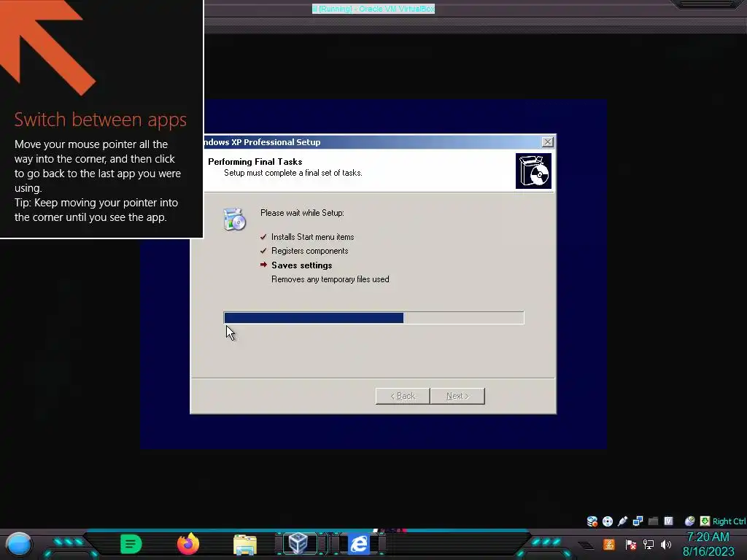Screen dimensions: 747x560
Task: Click the 'Performing Final Tasks' heading
Action: coord(255,162)
